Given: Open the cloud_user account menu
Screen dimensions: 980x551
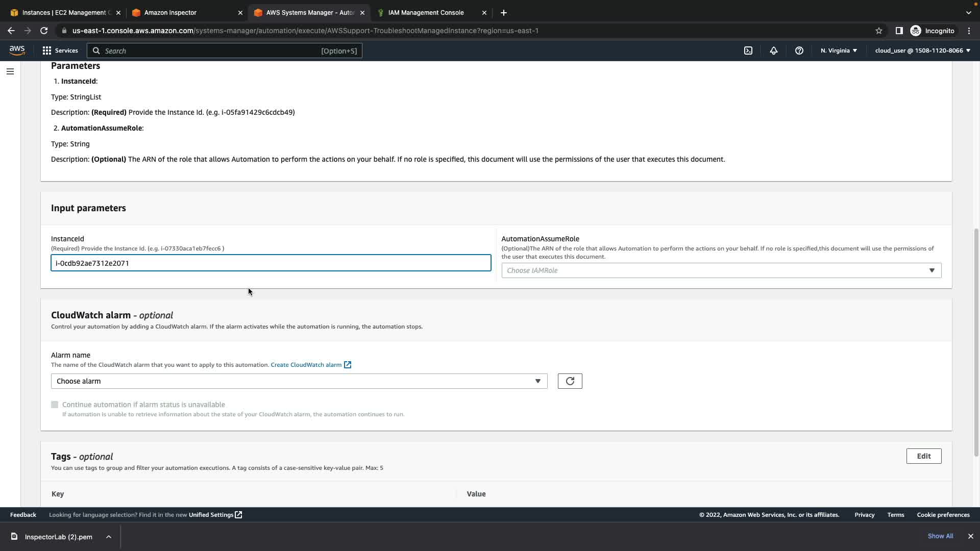Looking at the screenshot, I should pyautogui.click(x=922, y=51).
